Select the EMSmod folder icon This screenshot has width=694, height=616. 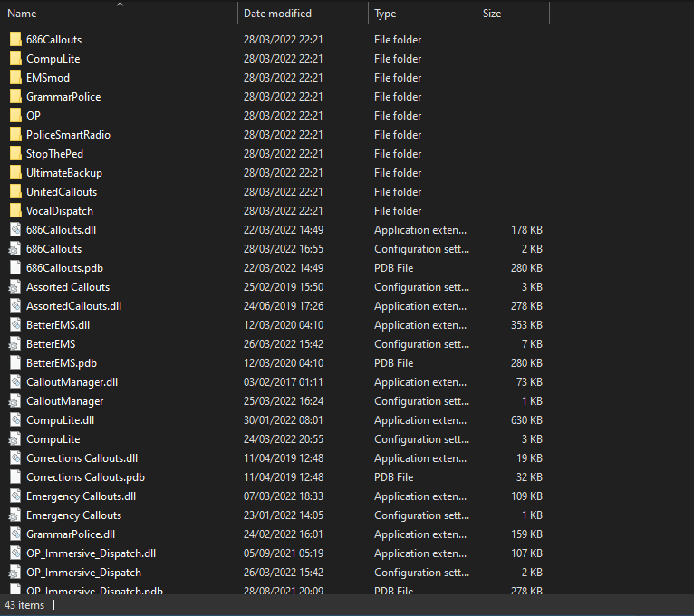(x=15, y=77)
